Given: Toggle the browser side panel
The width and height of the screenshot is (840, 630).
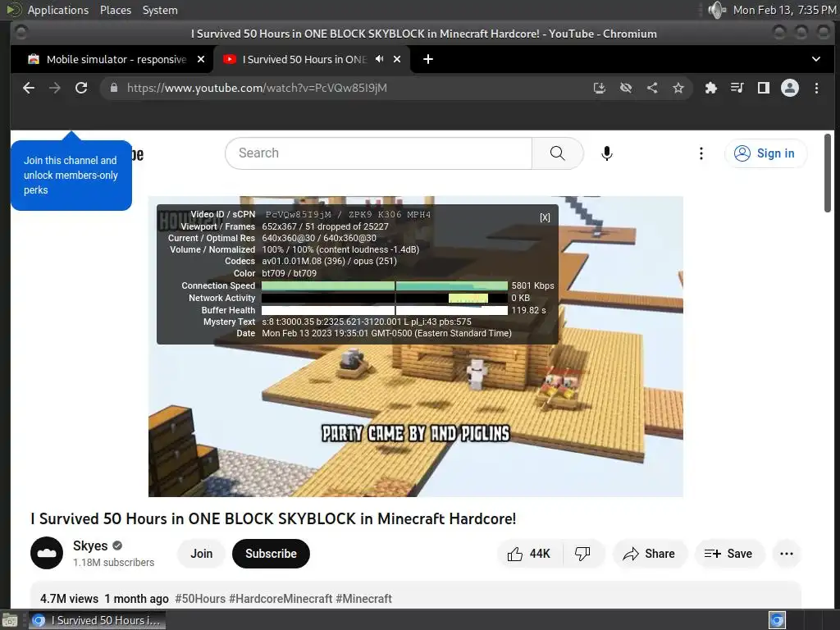Looking at the screenshot, I should (x=764, y=88).
